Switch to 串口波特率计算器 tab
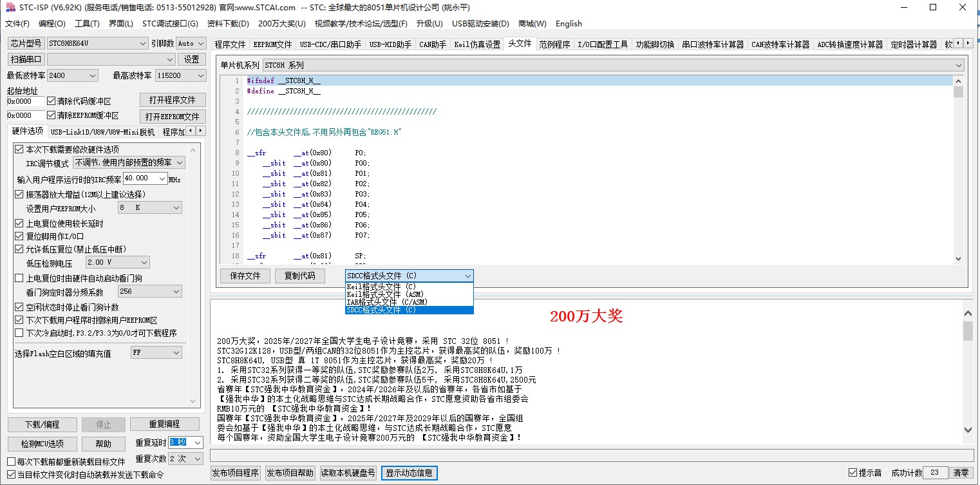980x485 pixels. (x=713, y=44)
